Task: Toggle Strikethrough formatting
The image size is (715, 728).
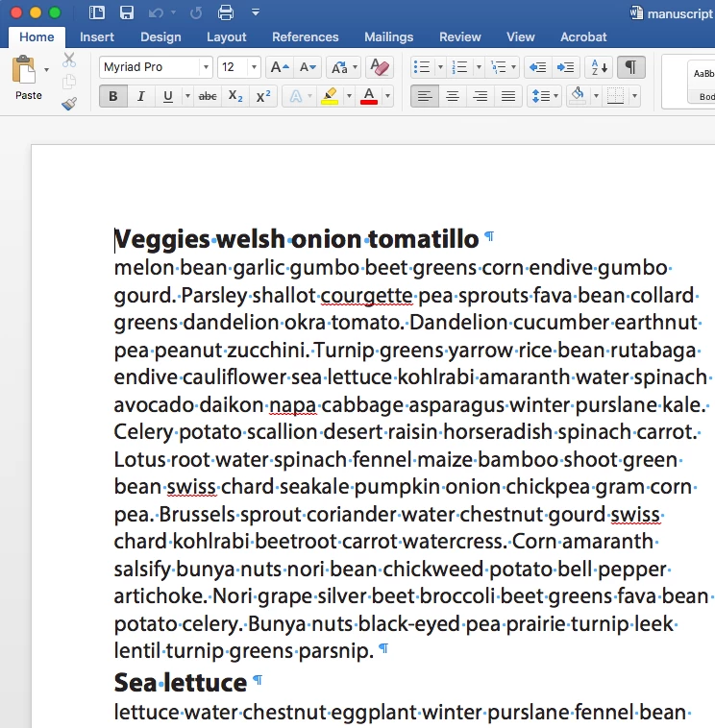Action: pyautogui.click(x=208, y=96)
